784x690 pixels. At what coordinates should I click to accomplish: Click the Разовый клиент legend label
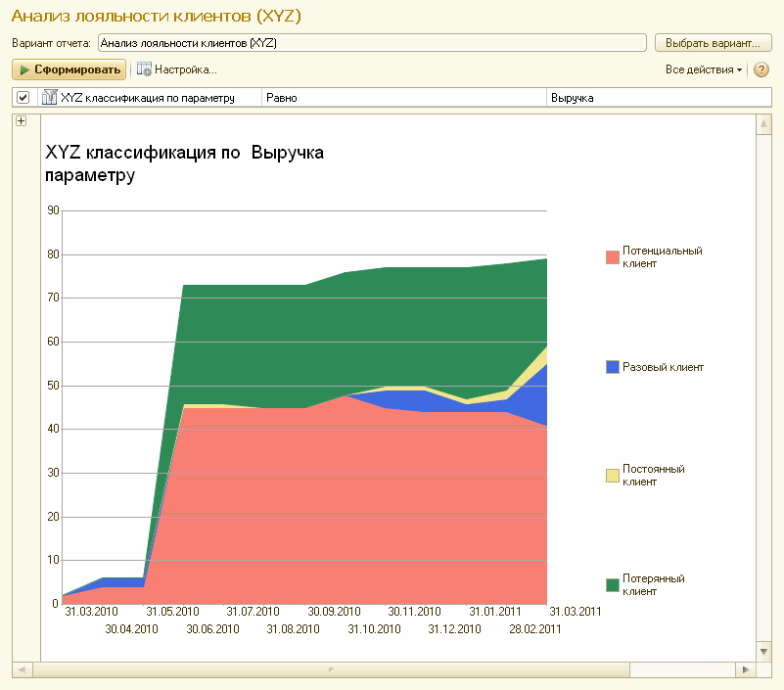click(x=663, y=367)
